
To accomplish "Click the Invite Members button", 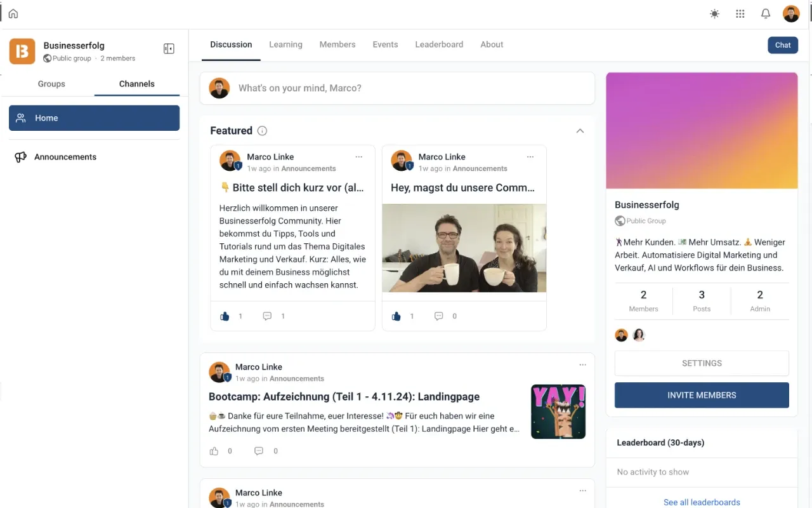I will [x=702, y=394].
